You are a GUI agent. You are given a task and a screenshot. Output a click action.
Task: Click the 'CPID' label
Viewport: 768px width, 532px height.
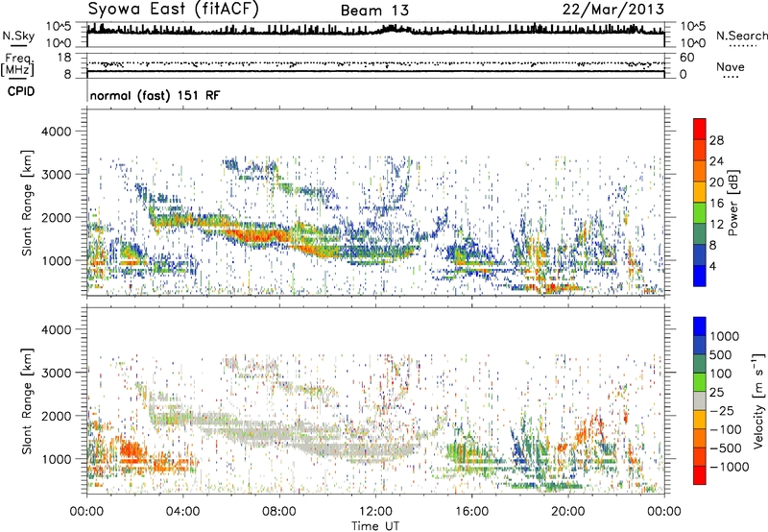pos(21,91)
